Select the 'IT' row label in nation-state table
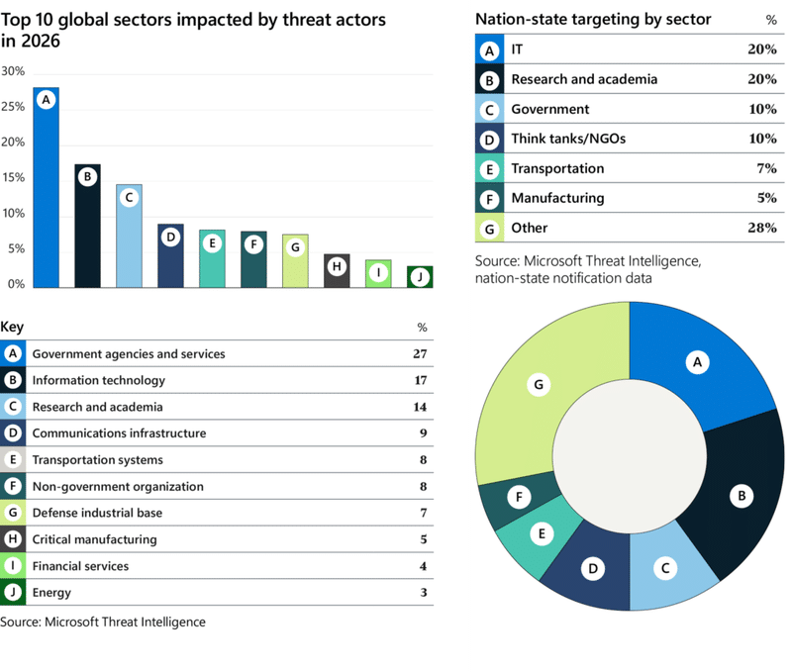The height and width of the screenshot is (672, 792). [x=517, y=49]
